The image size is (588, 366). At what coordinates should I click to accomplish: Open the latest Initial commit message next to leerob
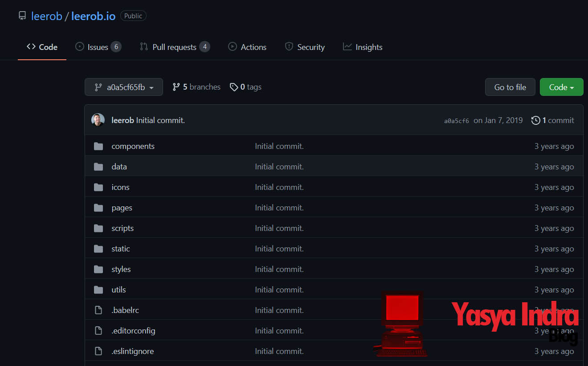160,120
